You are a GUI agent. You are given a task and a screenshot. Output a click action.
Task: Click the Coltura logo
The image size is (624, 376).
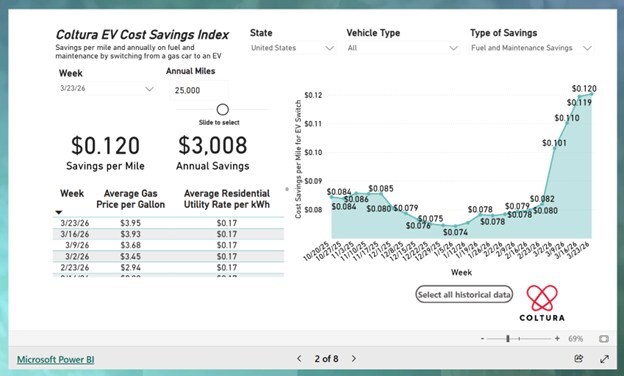pos(542,303)
